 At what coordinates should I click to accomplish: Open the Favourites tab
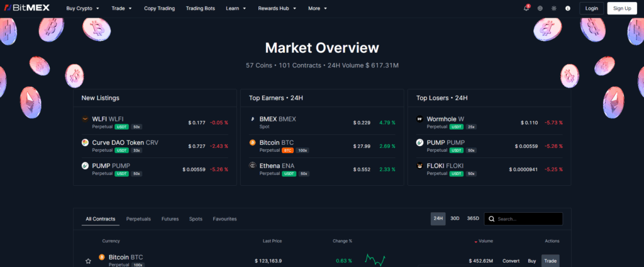point(225,219)
